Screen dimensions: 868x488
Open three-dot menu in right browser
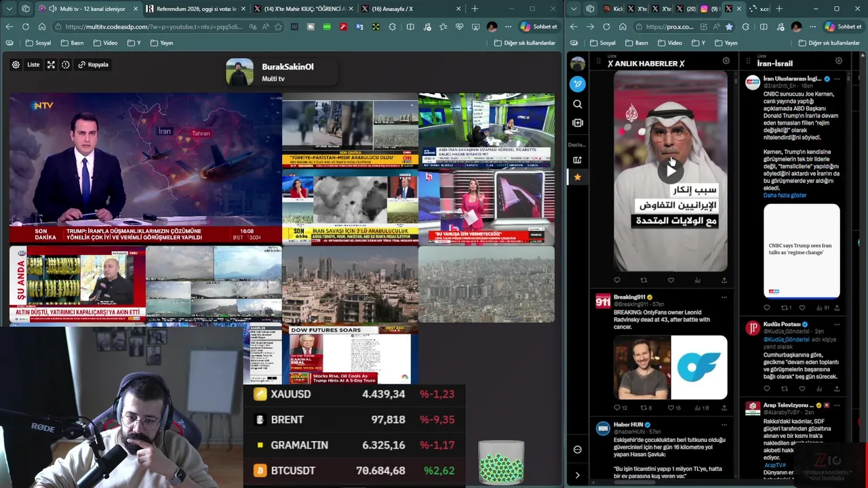pyautogui.click(x=812, y=26)
